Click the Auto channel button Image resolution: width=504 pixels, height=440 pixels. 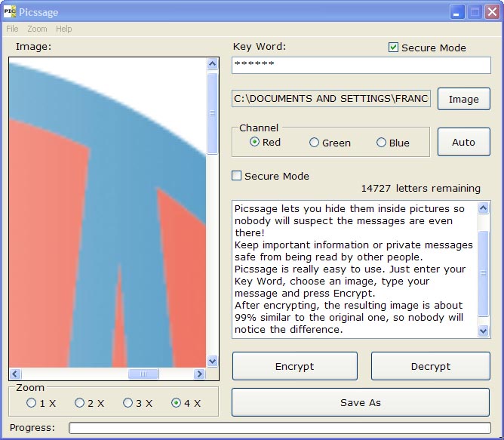point(463,142)
